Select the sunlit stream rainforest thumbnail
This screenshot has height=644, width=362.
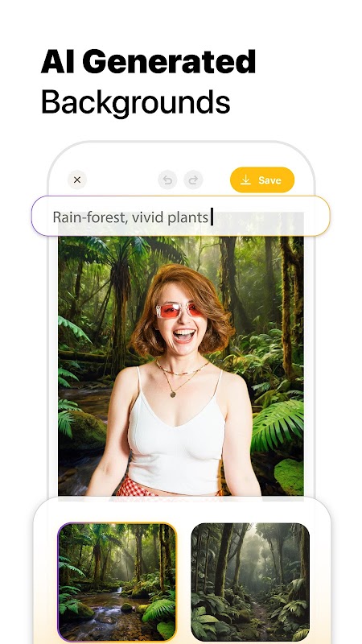[117, 582]
